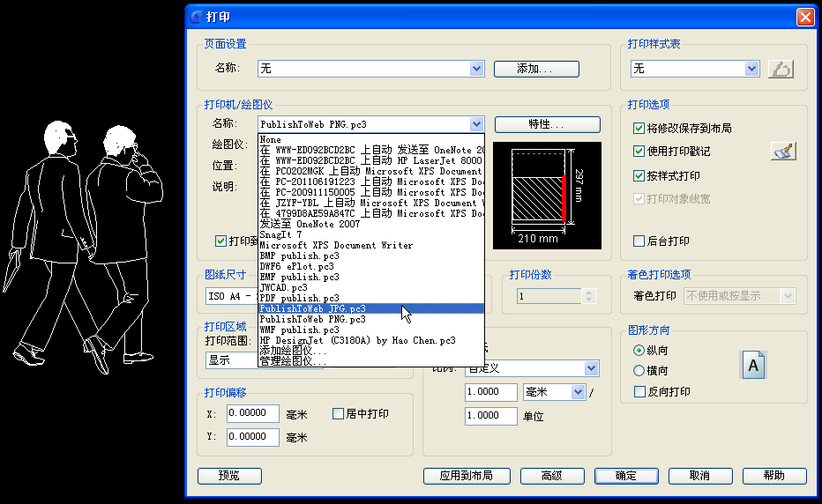Click the plot style table editor icon
Image resolution: width=822 pixels, height=504 pixels.
(781, 69)
